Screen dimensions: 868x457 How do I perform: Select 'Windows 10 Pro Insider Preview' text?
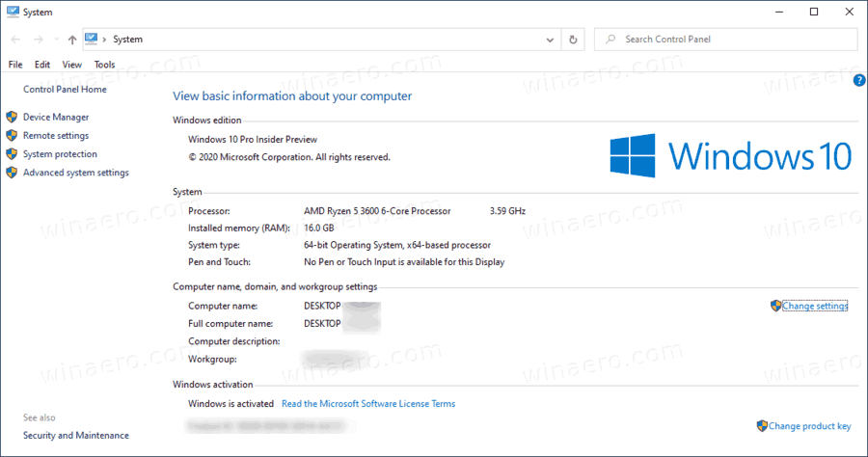coord(253,140)
